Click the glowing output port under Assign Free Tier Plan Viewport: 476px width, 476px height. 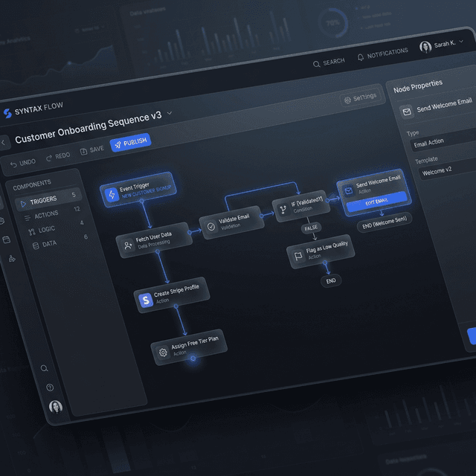[x=193, y=358]
